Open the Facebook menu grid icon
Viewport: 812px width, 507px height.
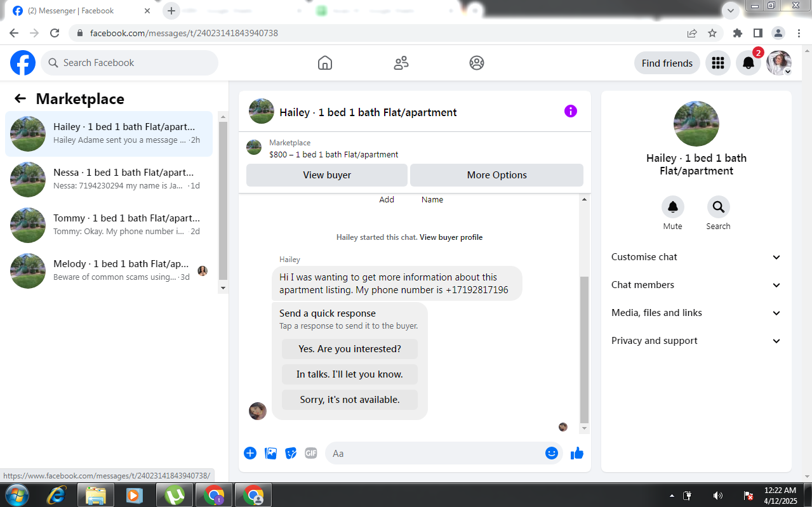(718, 63)
